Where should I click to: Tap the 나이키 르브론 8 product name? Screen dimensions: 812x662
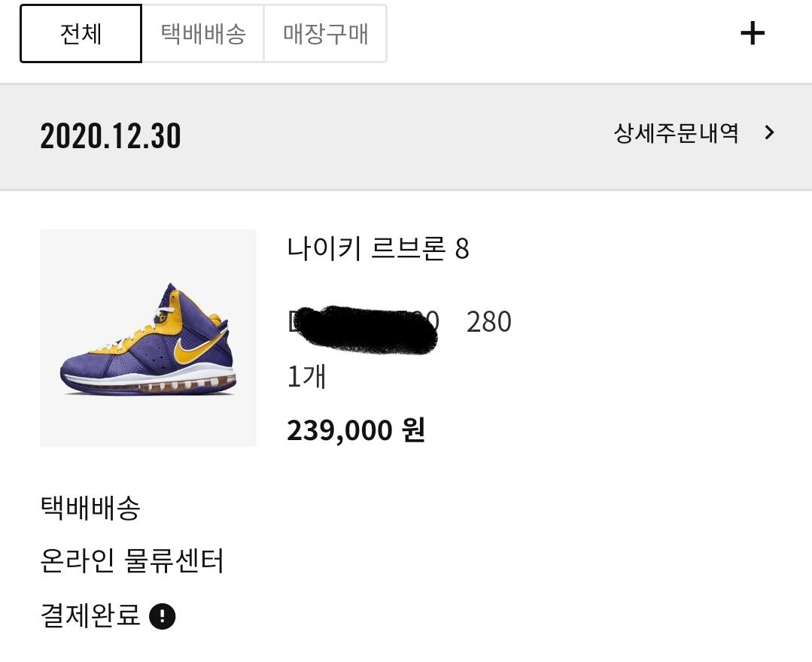click(x=378, y=248)
